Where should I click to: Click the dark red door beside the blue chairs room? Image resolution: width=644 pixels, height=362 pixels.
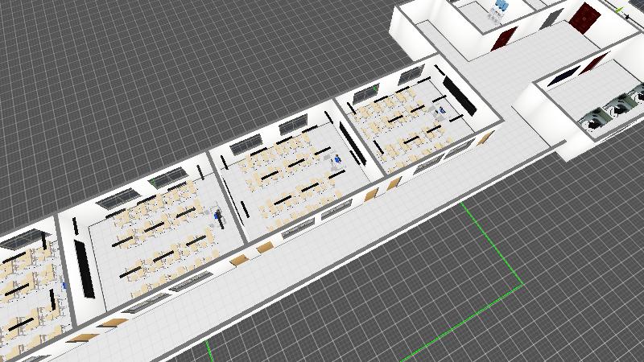pyautogui.click(x=505, y=39)
